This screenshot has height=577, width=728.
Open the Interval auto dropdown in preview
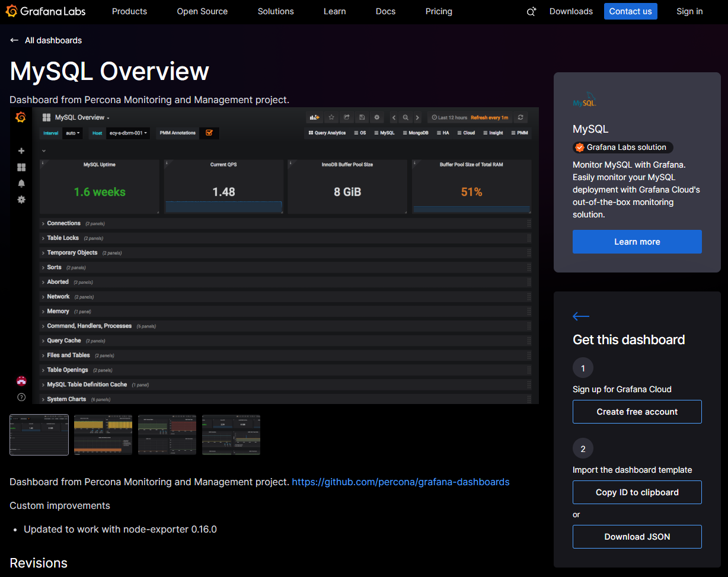(x=72, y=133)
